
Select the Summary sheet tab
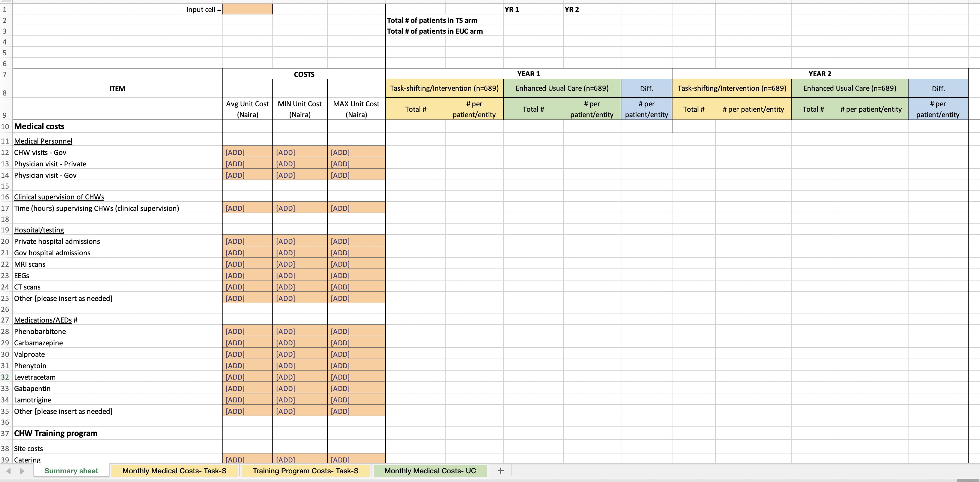71,471
